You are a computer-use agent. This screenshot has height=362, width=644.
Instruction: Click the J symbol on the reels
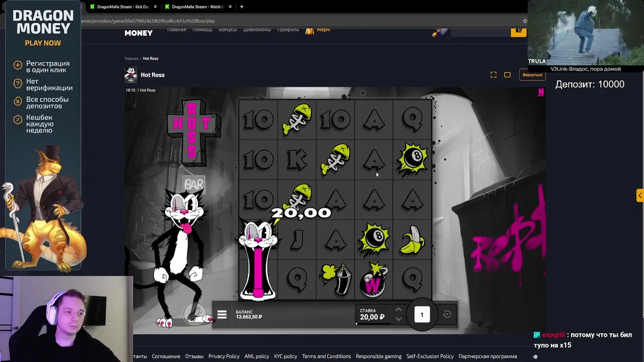pos(297,240)
